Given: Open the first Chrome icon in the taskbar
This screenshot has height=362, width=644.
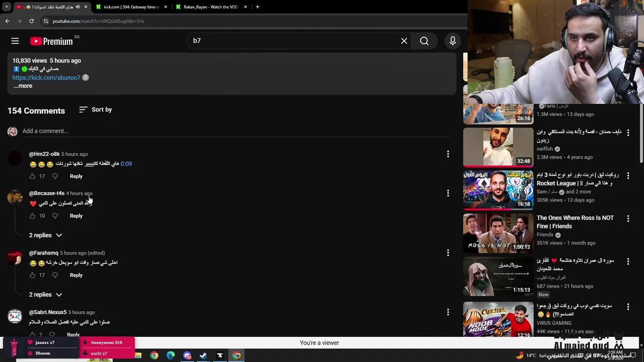Looking at the screenshot, I should click(154, 355).
